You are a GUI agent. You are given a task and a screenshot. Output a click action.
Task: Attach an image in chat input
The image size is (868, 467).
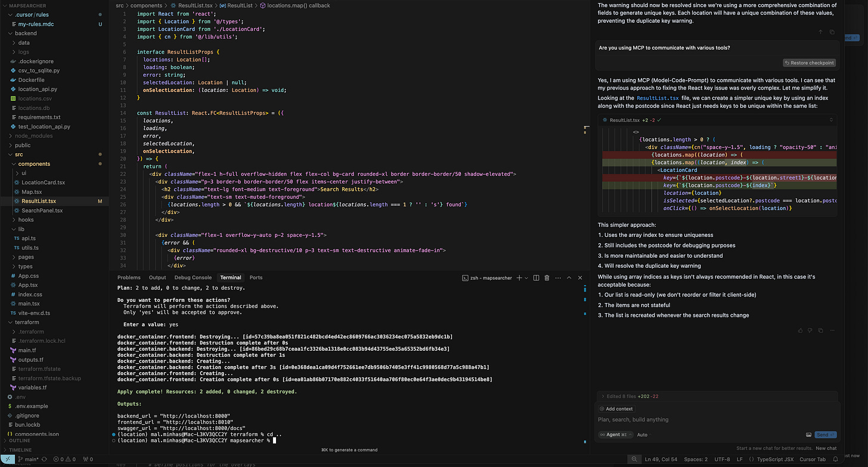(808, 435)
